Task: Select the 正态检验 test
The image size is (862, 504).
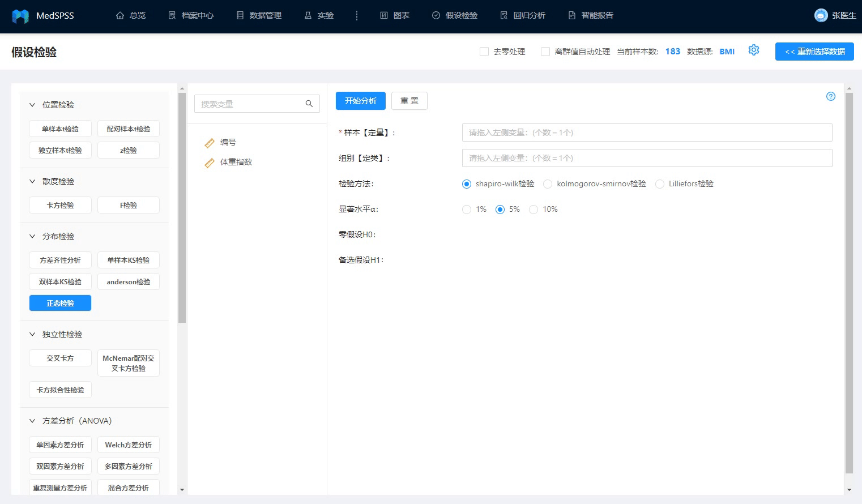Action: (x=60, y=303)
